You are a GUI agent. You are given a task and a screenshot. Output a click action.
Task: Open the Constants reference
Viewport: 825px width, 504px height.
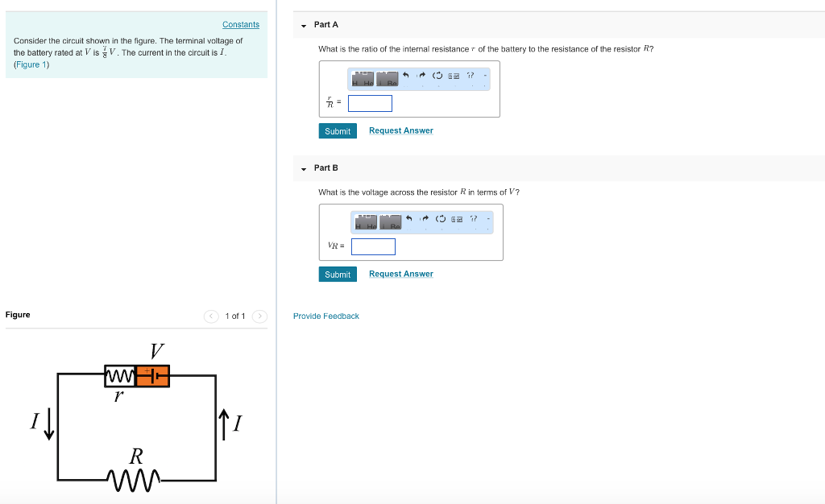(x=240, y=24)
